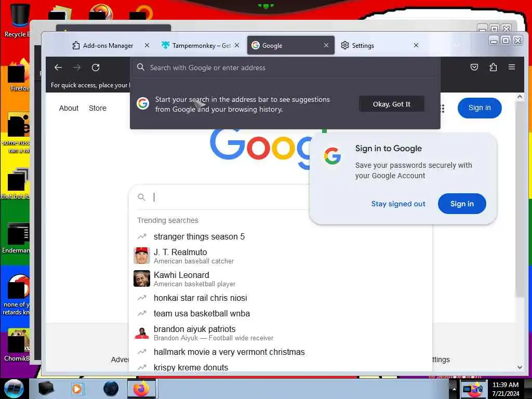Click page scrollbar up arrow
The width and height of the screenshot is (532, 399).
520,97
